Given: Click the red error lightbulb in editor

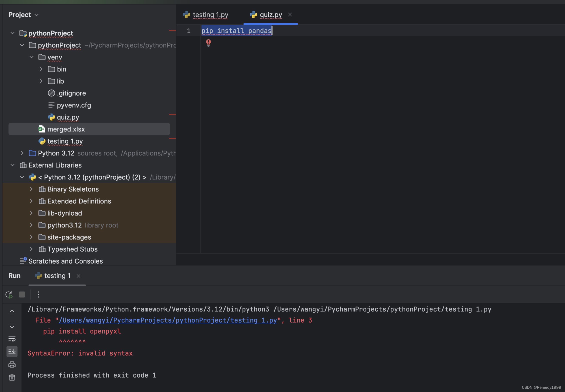Looking at the screenshot, I should (x=208, y=43).
